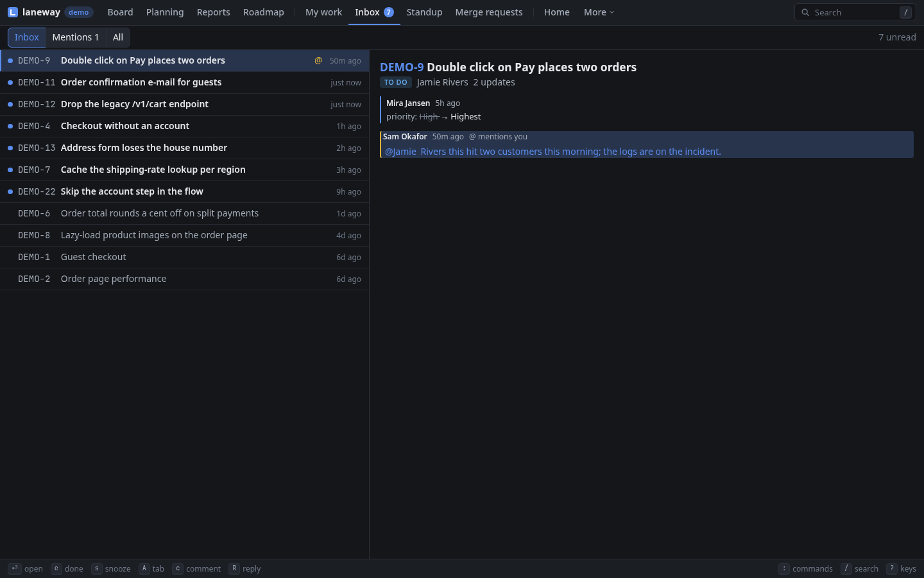The height and width of the screenshot is (578, 924).
Task: Click the reply shortcut in footer
Action: 244,568
